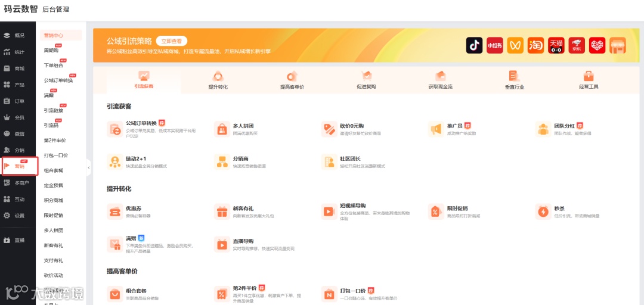Open 微信 in the dark sidebar
The height and width of the screenshot is (305, 644).
point(14,133)
